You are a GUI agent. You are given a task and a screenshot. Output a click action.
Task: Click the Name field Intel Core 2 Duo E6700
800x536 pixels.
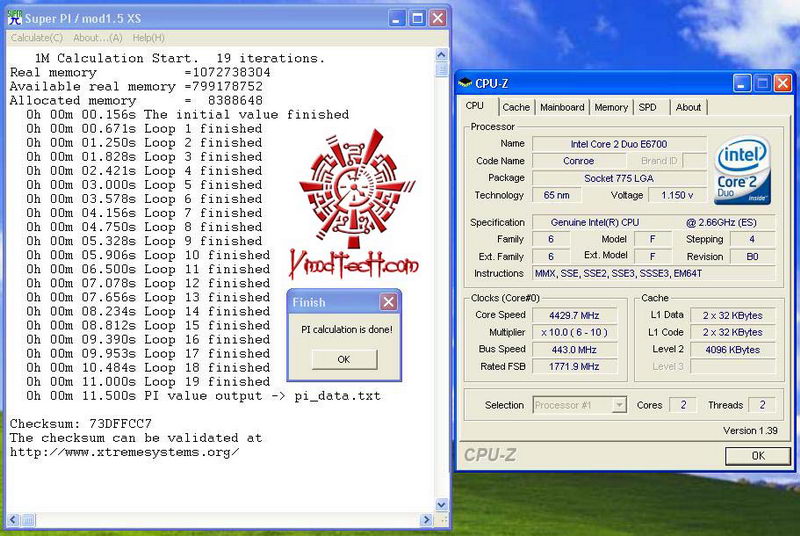pos(619,144)
